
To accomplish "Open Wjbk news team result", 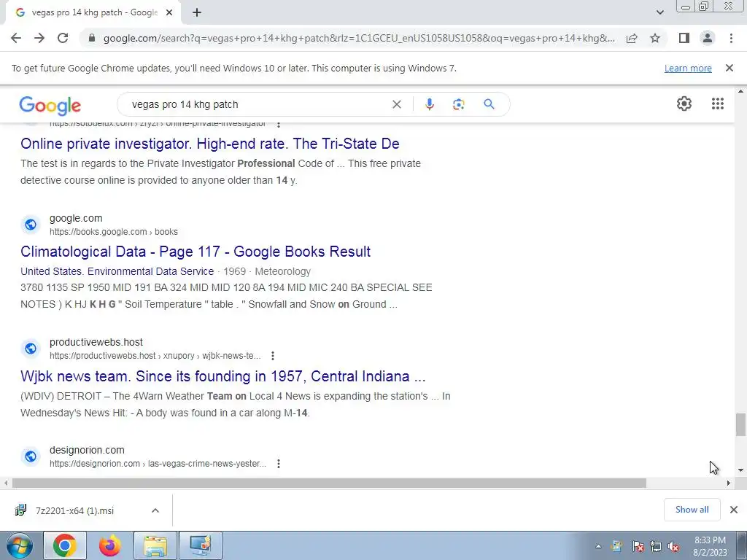I will tap(223, 376).
